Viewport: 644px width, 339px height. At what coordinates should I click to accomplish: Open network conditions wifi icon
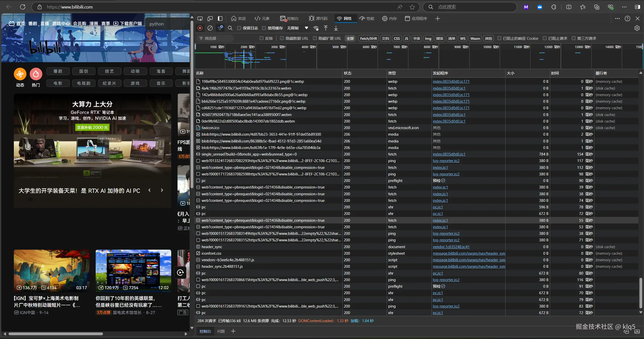click(x=316, y=28)
